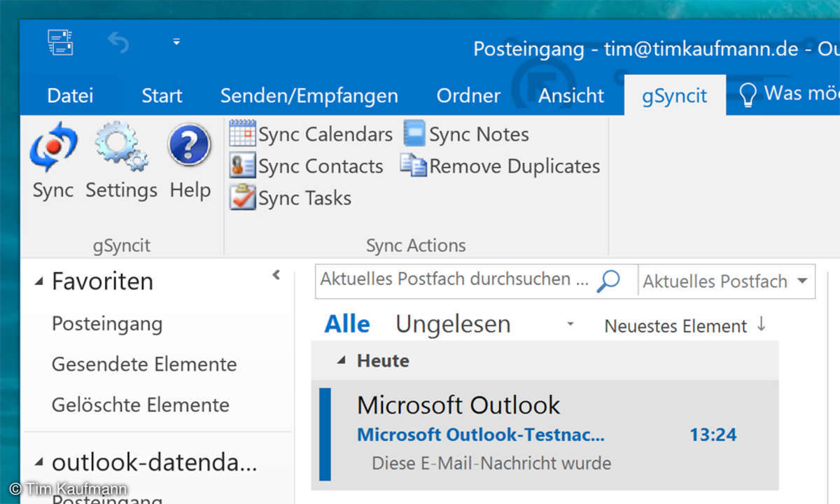The image size is (840, 504).
Task: Click the Send/Receive all folders quick access icon
Action: pyautogui.click(x=60, y=43)
